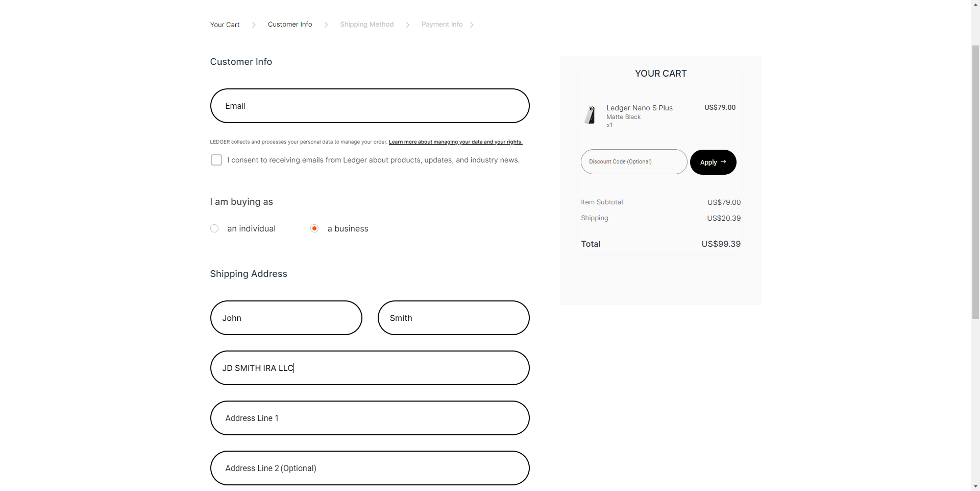Image resolution: width=980 pixels, height=491 pixels.
Task: Click the chevron after Your Cart breadcrumb
Action: click(254, 25)
